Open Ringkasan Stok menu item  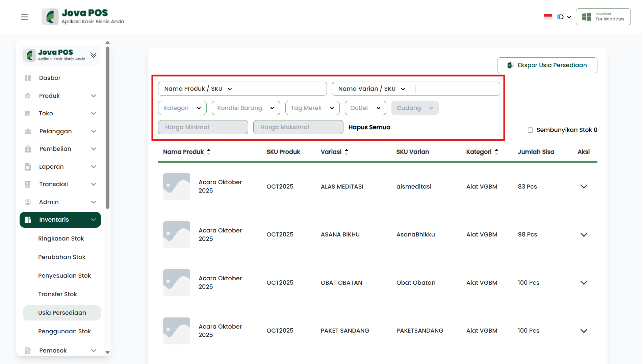(x=61, y=239)
